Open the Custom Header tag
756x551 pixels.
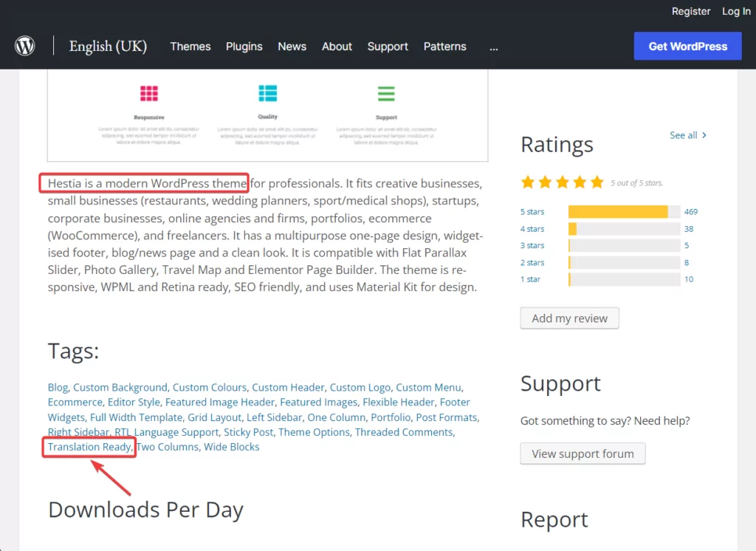click(289, 388)
